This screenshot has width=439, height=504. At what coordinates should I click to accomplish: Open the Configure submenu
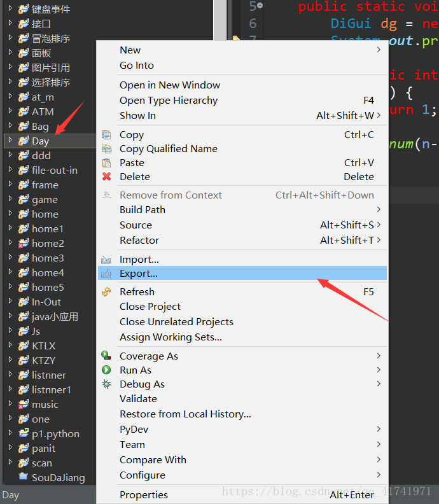click(242, 475)
